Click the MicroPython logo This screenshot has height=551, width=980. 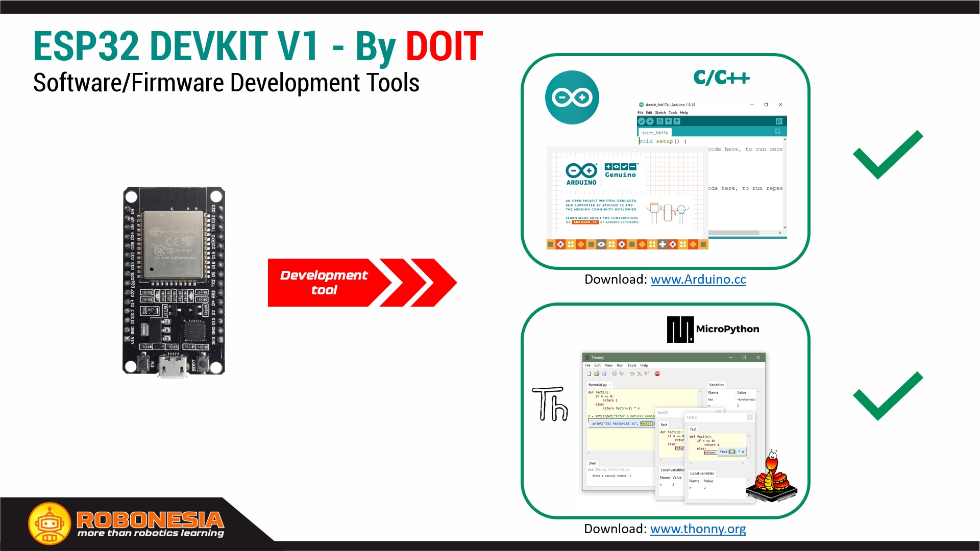tap(713, 329)
